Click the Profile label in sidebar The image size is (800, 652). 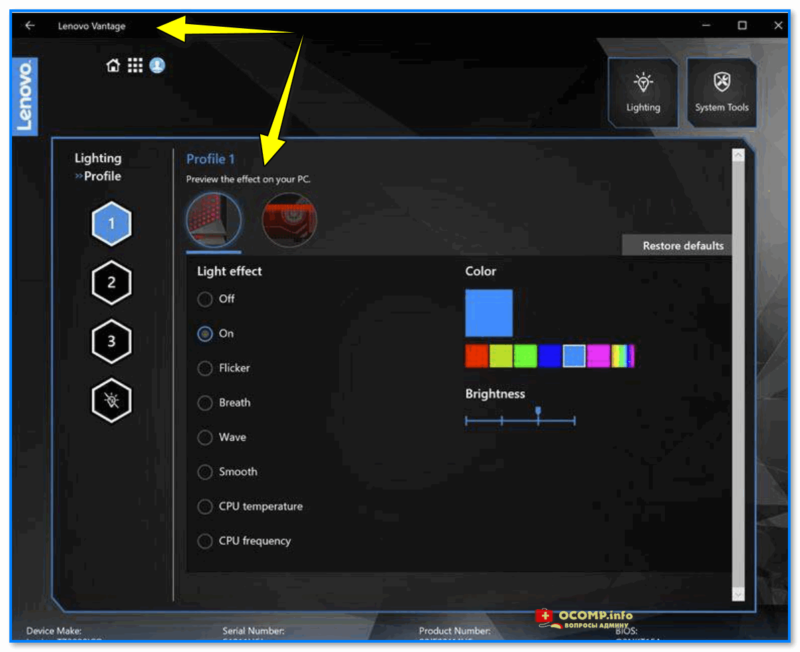[103, 177]
